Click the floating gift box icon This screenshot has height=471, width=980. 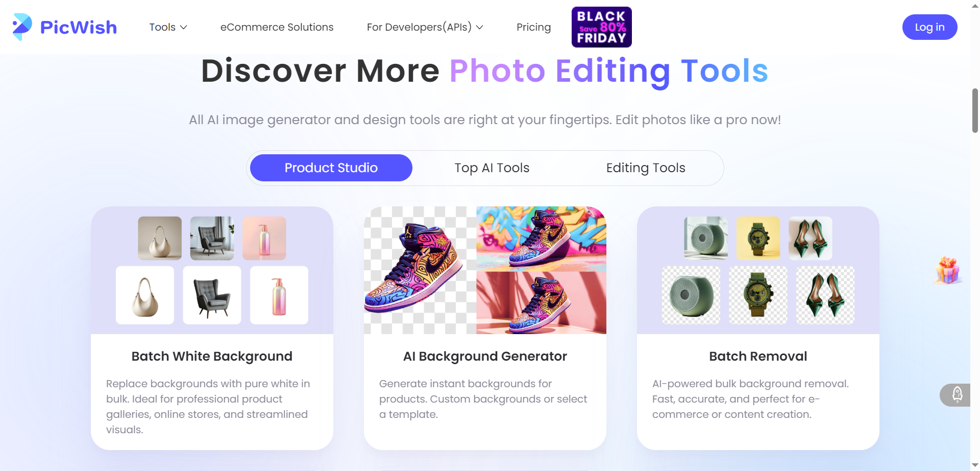click(x=948, y=270)
